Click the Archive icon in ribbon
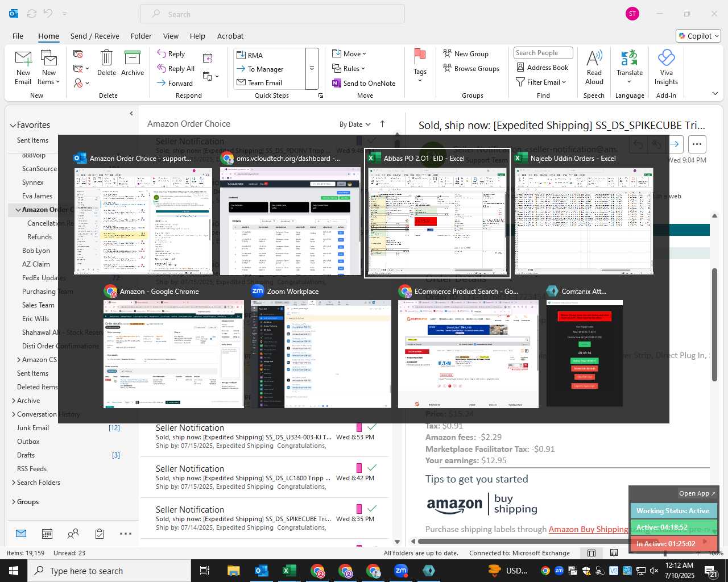728x582 pixels. coord(133,64)
